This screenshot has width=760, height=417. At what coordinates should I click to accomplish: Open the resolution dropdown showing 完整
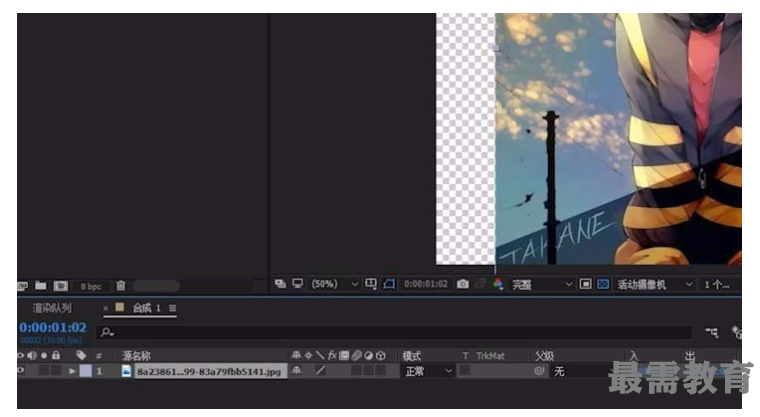coord(542,284)
